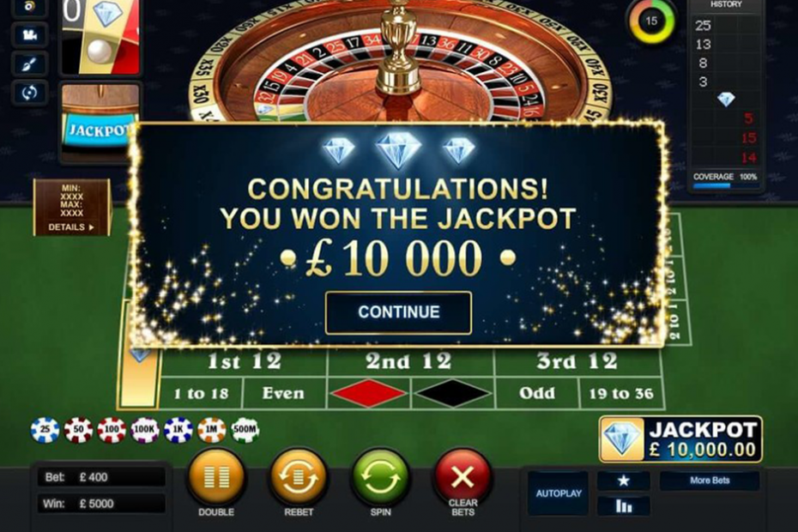Viewport: 798px width, 532px height.
Task: Click the JACKPOT amount badge
Action: coord(680,439)
